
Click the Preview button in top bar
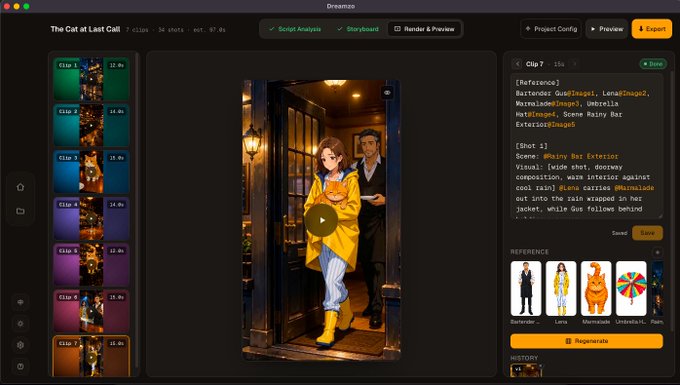click(x=607, y=29)
